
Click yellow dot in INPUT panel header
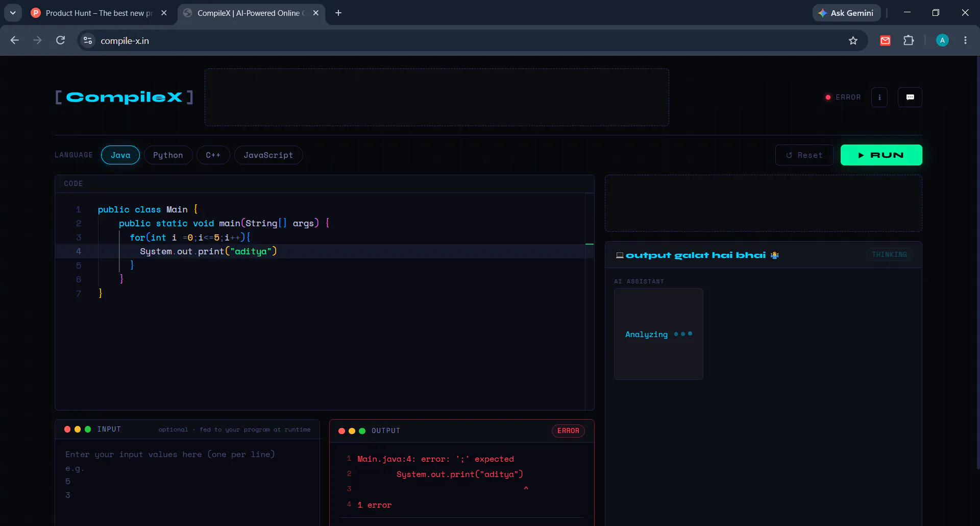[78, 429]
